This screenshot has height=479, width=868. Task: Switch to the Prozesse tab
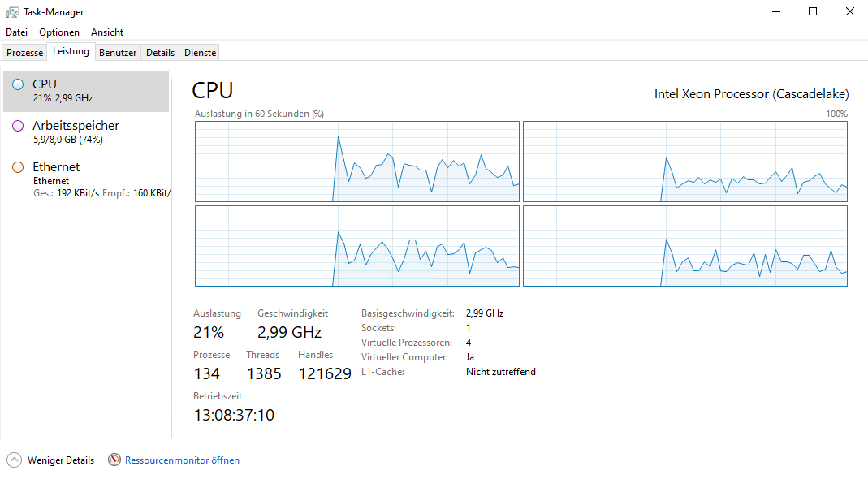click(25, 53)
